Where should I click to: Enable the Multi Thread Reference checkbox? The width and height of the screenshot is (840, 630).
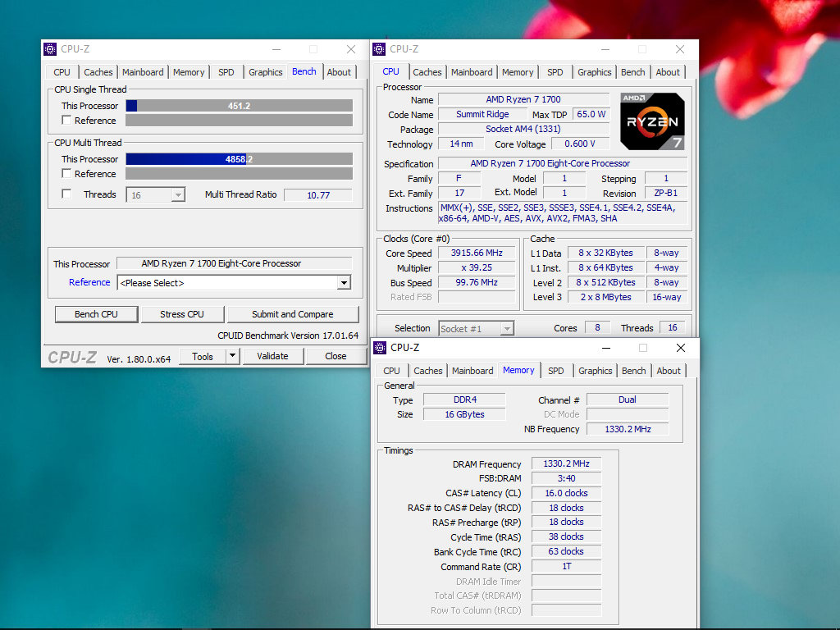click(x=66, y=173)
